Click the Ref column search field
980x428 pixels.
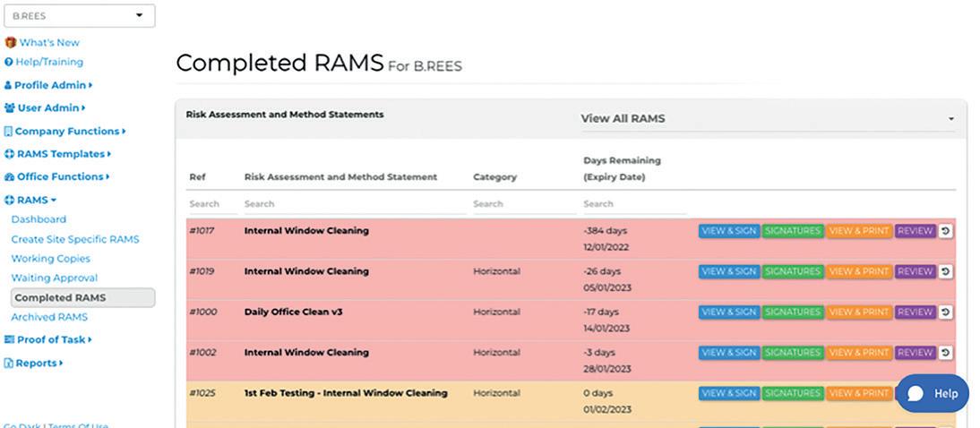pos(211,204)
